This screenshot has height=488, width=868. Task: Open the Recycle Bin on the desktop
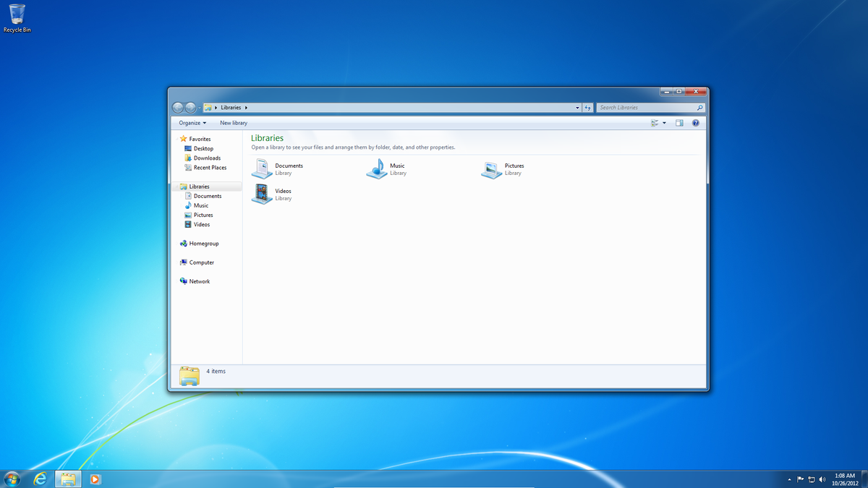16,14
